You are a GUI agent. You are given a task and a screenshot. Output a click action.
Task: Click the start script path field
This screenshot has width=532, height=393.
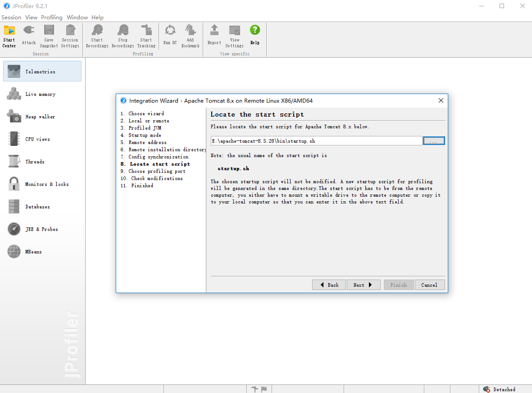click(316, 141)
